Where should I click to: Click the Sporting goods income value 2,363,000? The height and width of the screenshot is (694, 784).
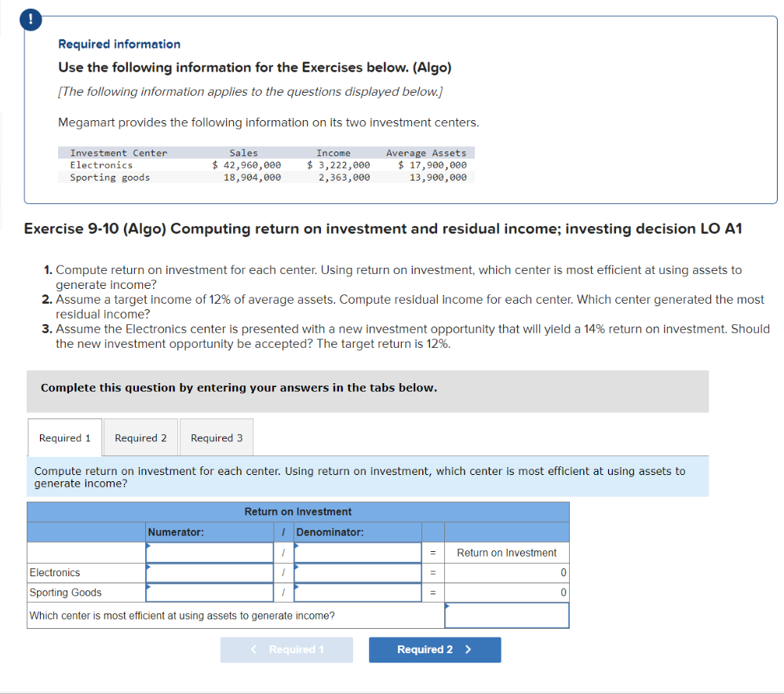tap(344, 177)
